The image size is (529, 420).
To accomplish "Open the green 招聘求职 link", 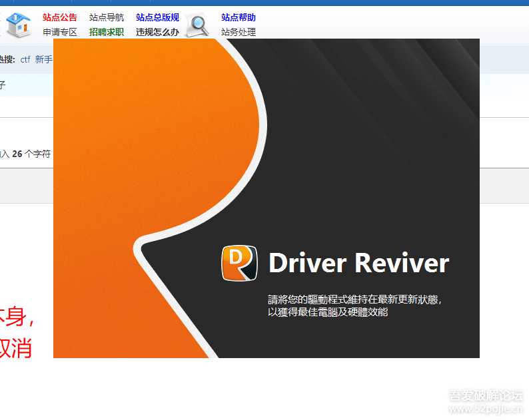I will pos(107,32).
